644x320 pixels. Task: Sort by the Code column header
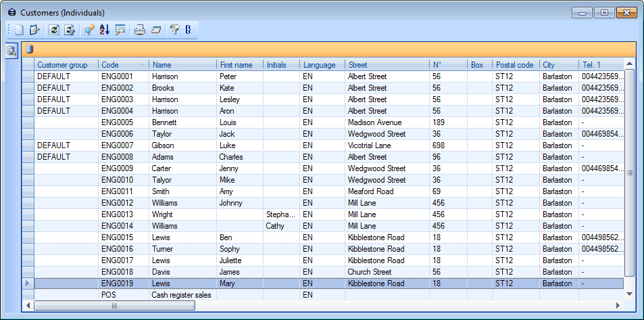coord(123,65)
